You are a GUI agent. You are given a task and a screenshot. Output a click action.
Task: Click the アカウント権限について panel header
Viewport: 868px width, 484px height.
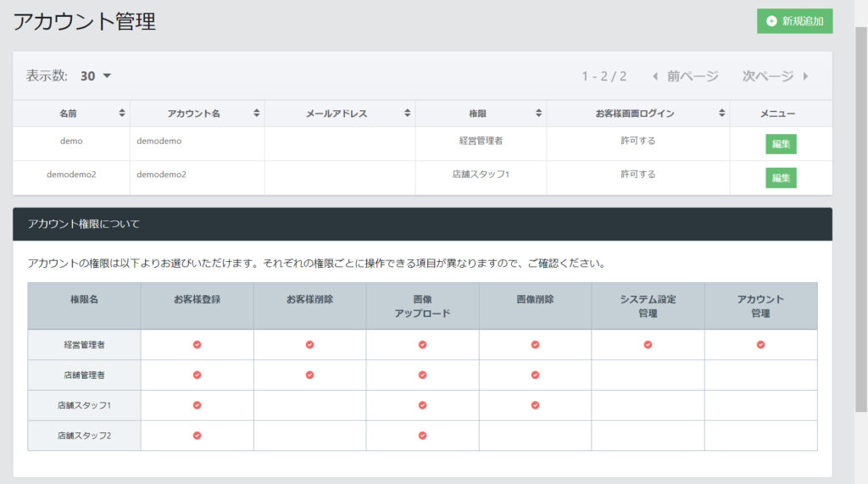(422, 225)
